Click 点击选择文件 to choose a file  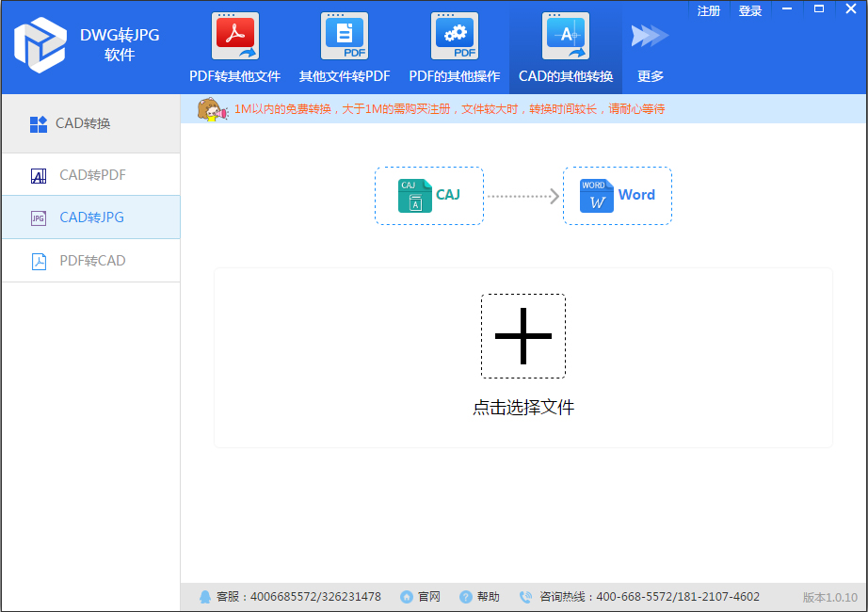click(523, 409)
